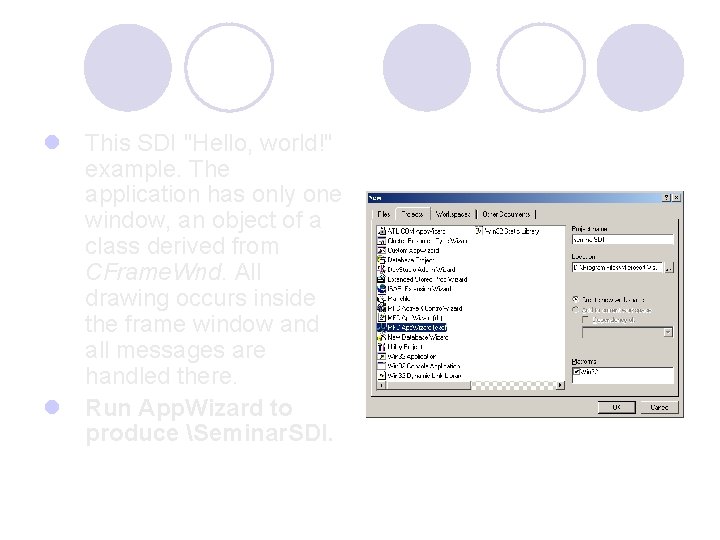Viewport: 720px width, 540px height.
Task: Select Add to current workspace radio button
Action: [x=576, y=310]
